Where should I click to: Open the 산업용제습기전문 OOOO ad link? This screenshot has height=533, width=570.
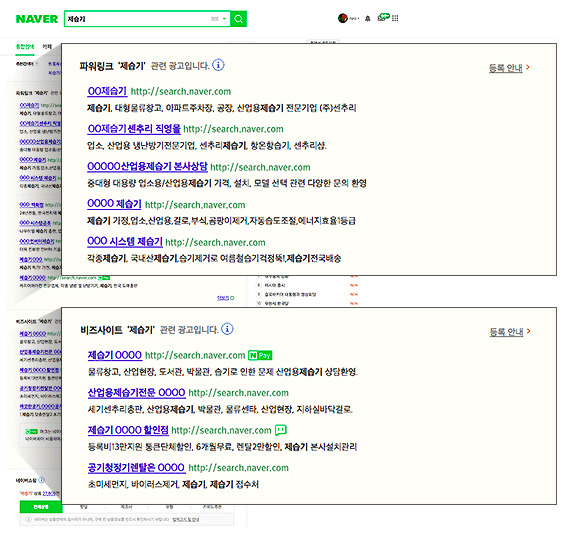coord(136,393)
